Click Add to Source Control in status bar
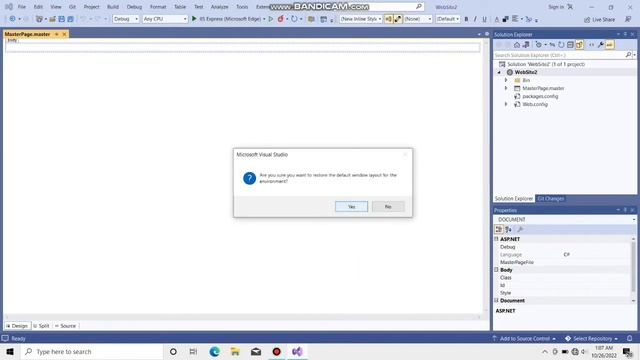The height and width of the screenshot is (360, 640). tap(524, 338)
